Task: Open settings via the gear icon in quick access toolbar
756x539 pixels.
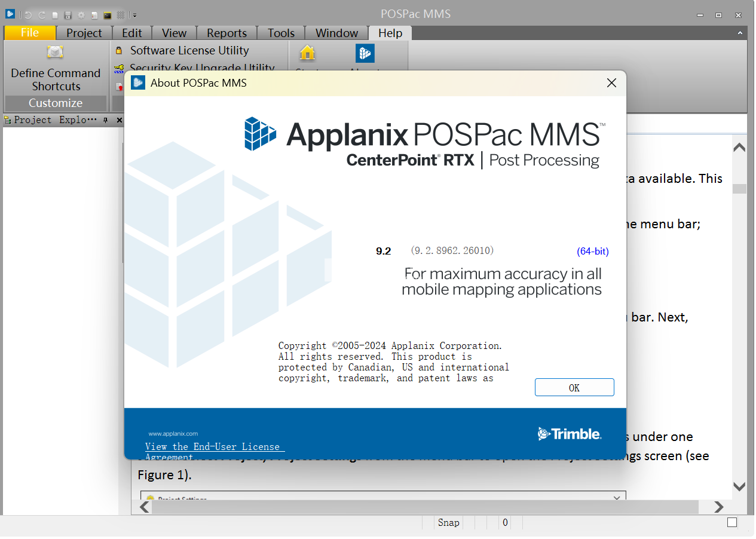Action: pyautogui.click(x=81, y=15)
